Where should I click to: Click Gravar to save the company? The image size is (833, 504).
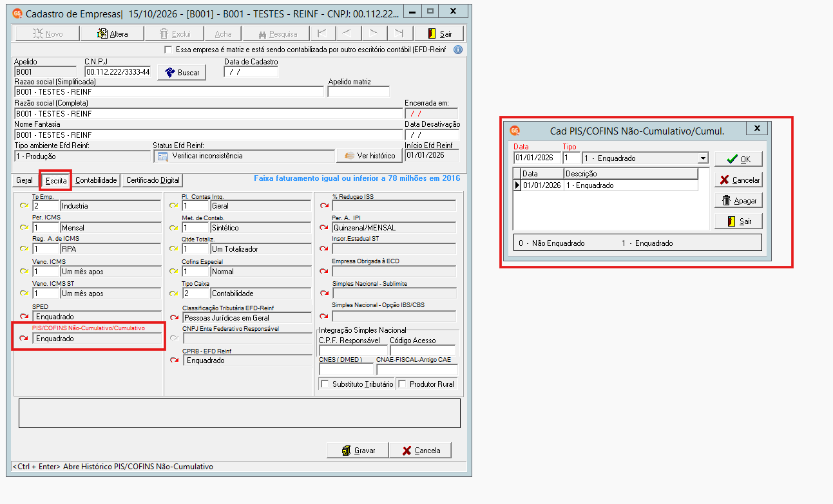coord(358,451)
